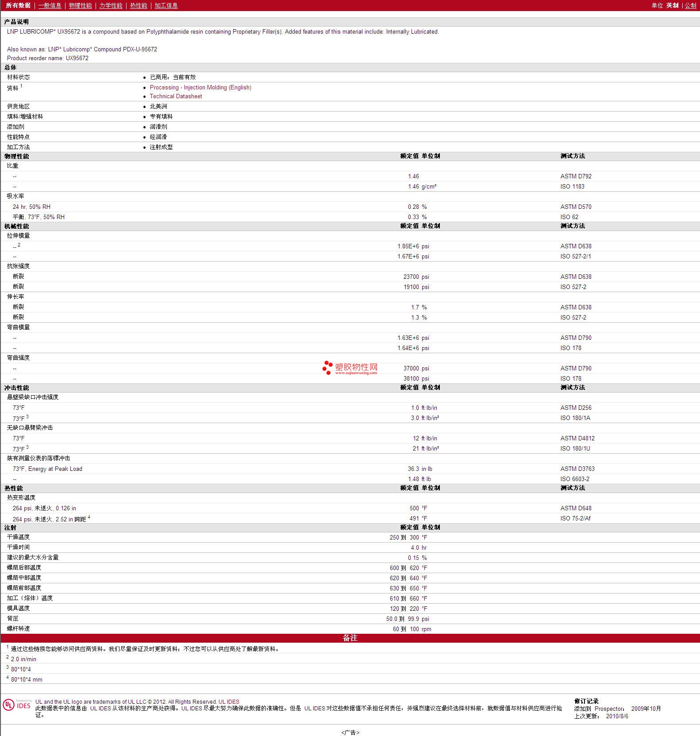The width and height of the screenshot is (700, 736).
Task: Follow the UL IDES link after Rights Reserved
Action: coord(229,701)
